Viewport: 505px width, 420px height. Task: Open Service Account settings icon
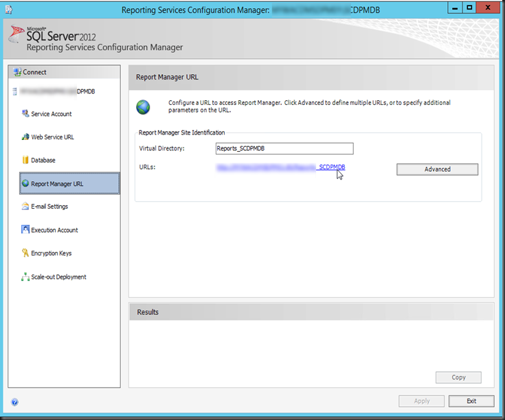click(25, 113)
